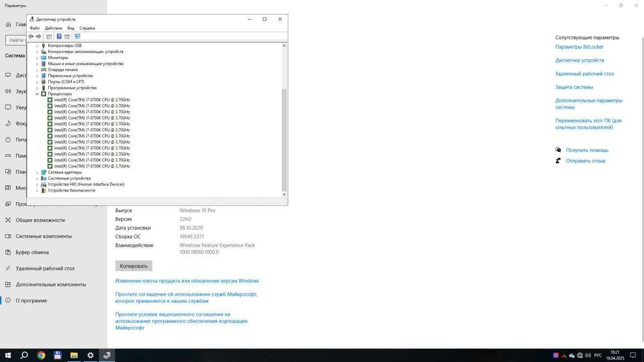Open Microsoft software license terms link
The width and height of the screenshot is (644, 362).
(181, 321)
